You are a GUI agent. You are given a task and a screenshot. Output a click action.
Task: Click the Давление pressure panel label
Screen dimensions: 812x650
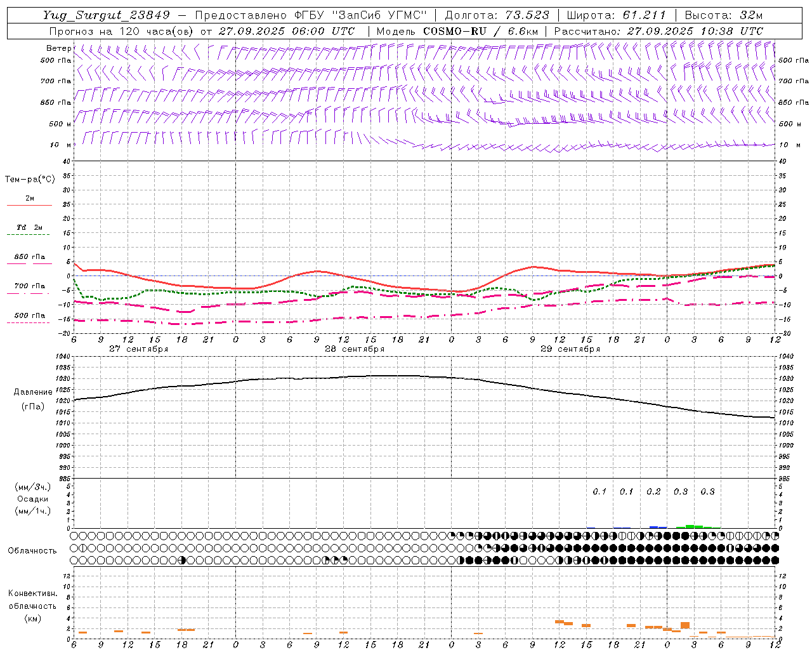coord(33,392)
